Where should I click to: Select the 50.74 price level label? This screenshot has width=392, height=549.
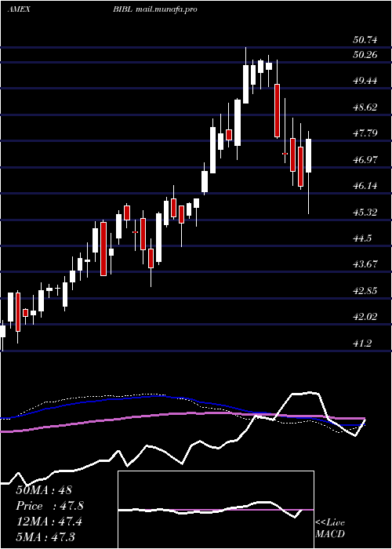(x=365, y=40)
